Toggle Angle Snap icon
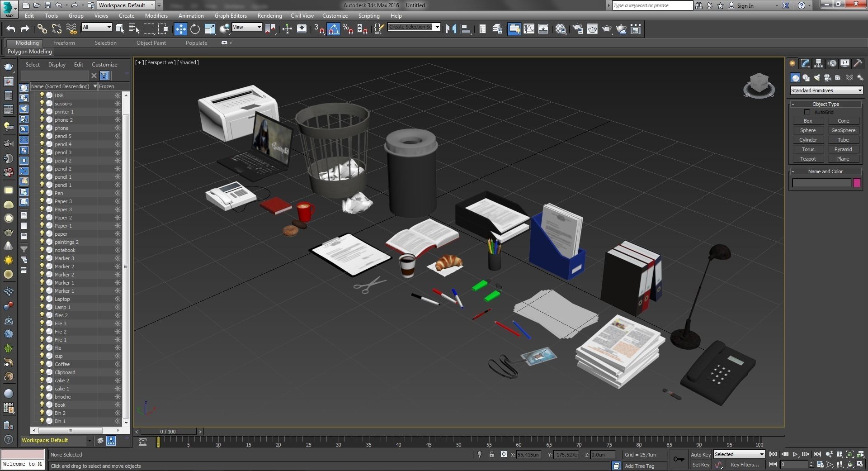The image size is (868, 471). 333,29
